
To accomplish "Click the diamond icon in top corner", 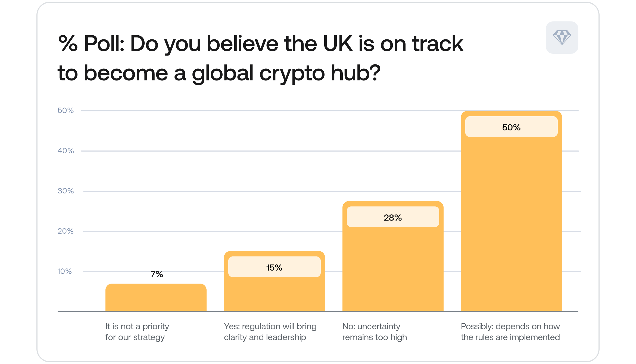I will [562, 37].
